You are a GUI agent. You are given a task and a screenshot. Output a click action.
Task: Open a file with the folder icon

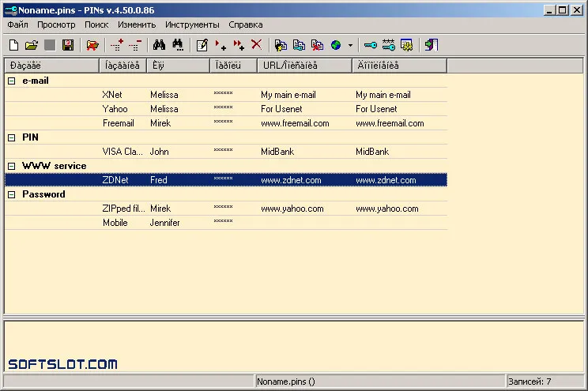tap(32, 45)
